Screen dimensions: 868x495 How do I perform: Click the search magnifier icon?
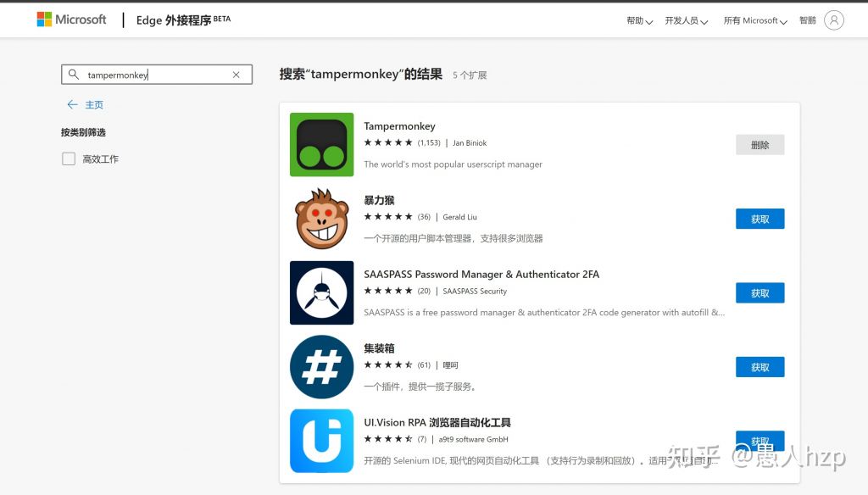click(x=74, y=75)
